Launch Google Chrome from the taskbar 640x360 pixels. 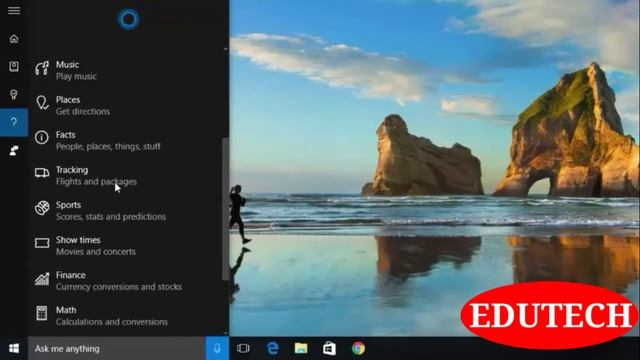pos(358,348)
